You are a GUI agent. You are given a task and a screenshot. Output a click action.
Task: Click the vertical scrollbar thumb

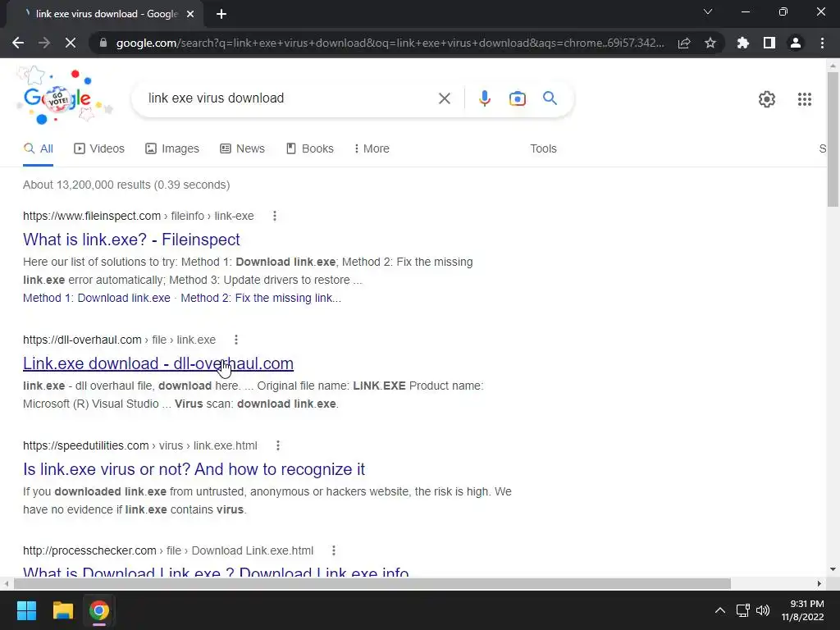coord(833,139)
